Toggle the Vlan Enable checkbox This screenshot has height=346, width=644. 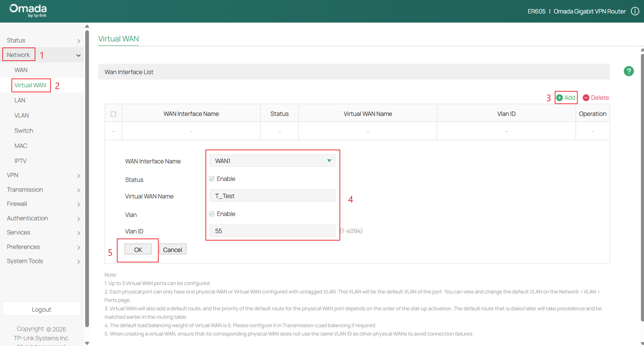(212, 214)
